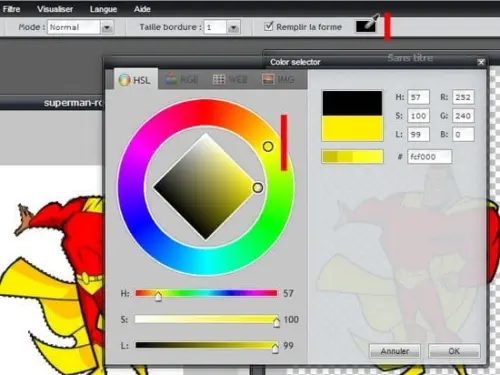This screenshot has width=500, height=375.
Task: Click the hue ring marker on color wheel
Action: [268, 146]
